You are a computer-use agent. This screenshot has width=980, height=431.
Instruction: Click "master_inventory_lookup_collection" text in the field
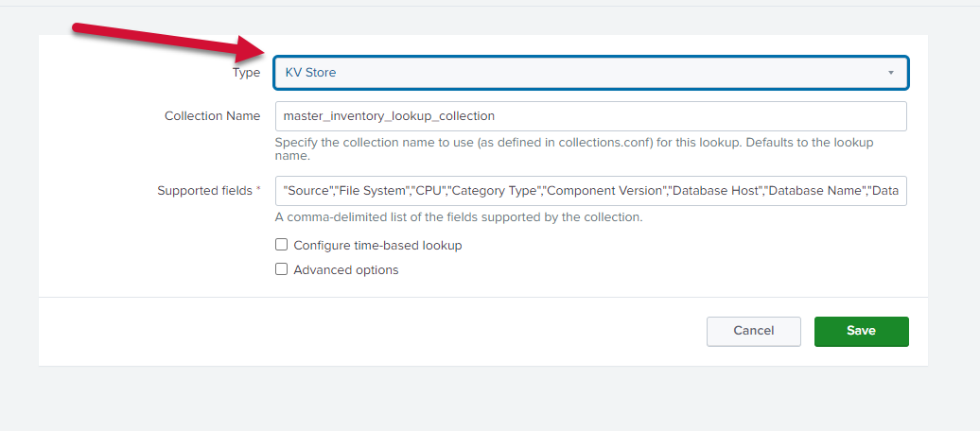(390, 116)
